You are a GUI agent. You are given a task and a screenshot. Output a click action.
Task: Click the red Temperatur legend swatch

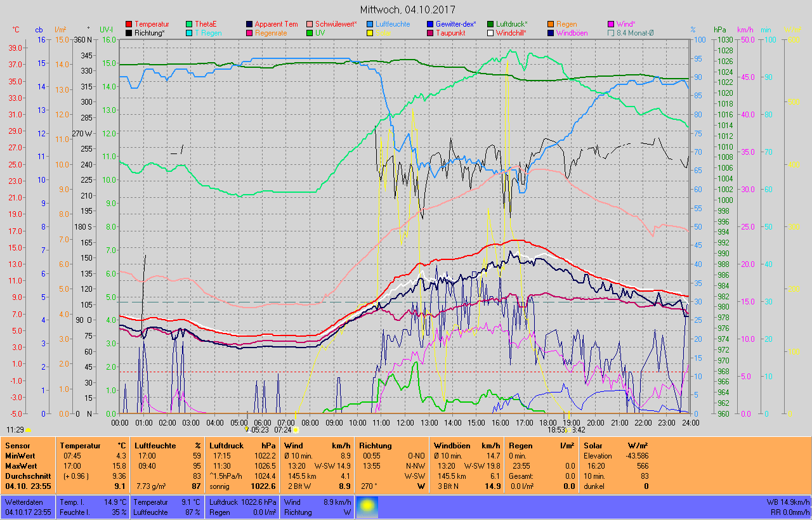[x=129, y=24]
